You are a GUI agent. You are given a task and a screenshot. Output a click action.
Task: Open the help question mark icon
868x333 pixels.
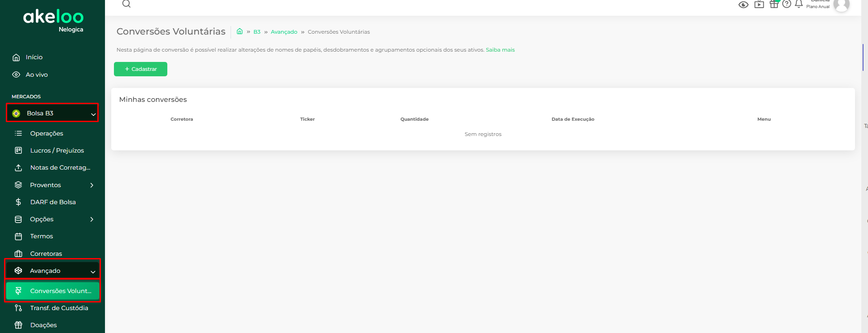[786, 4]
